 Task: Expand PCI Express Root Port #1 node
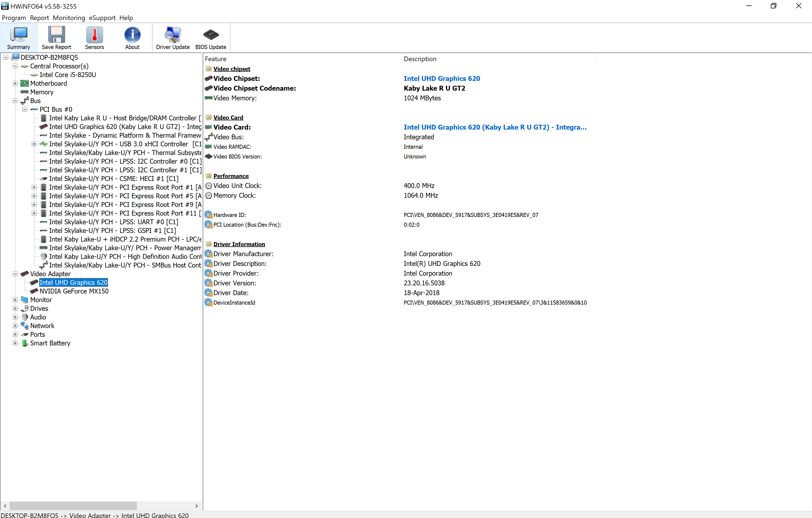click(34, 187)
